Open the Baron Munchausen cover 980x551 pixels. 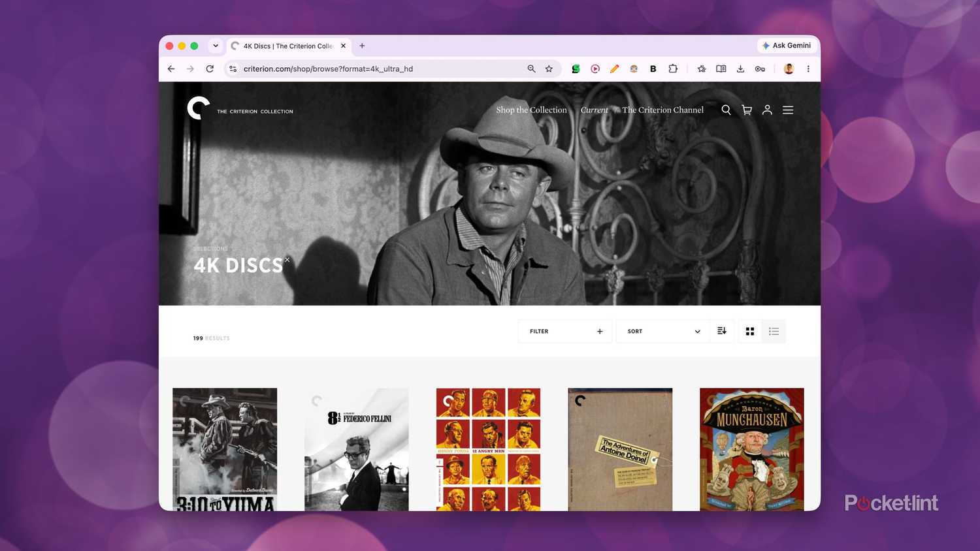coord(752,449)
